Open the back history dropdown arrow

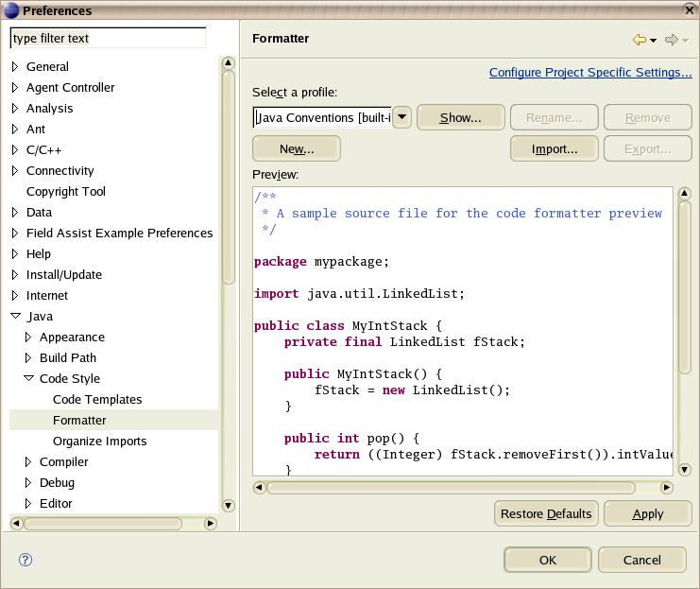pos(653,40)
